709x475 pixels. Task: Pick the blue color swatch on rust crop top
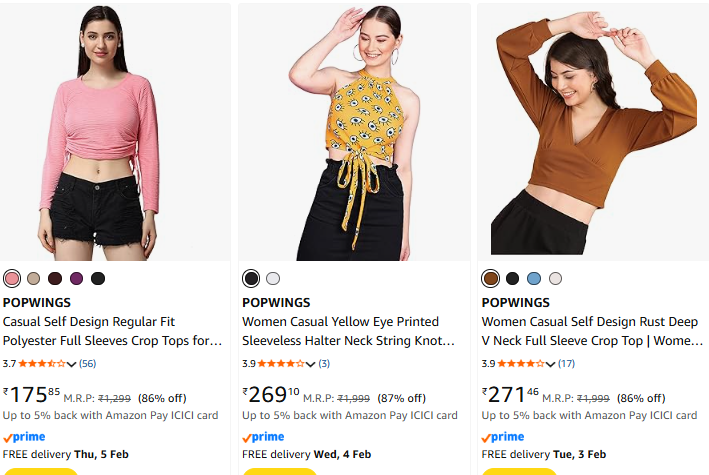(534, 278)
